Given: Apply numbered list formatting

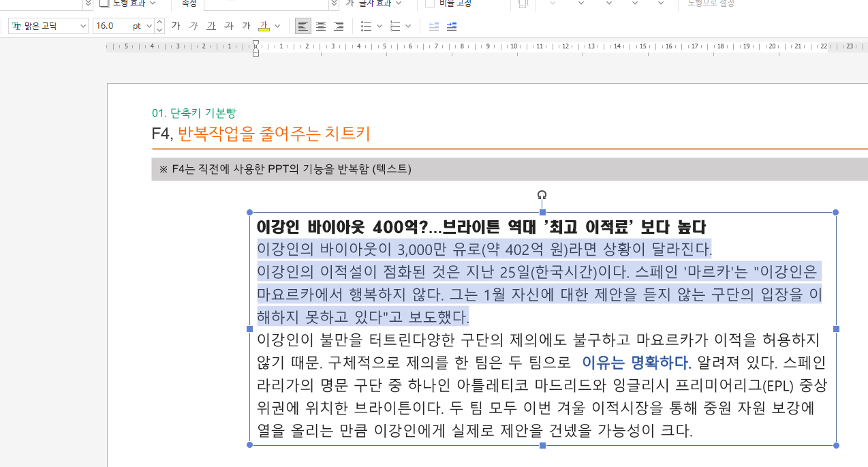Looking at the screenshot, I should pos(394,26).
